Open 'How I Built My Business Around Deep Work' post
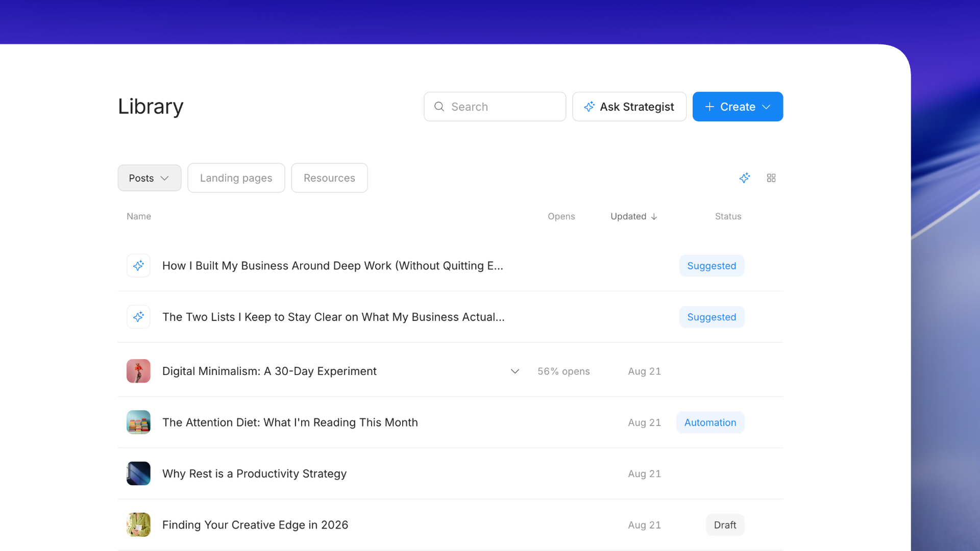 [333, 266]
